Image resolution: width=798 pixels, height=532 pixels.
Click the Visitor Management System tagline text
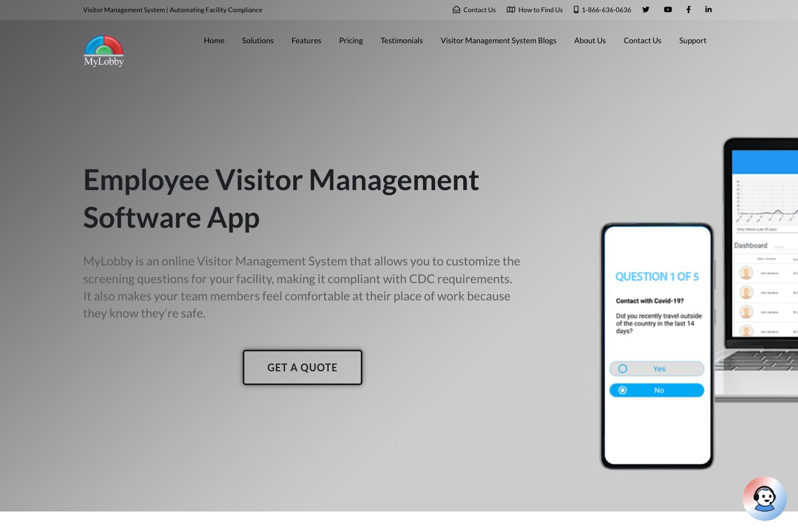[x=173, y=9]
